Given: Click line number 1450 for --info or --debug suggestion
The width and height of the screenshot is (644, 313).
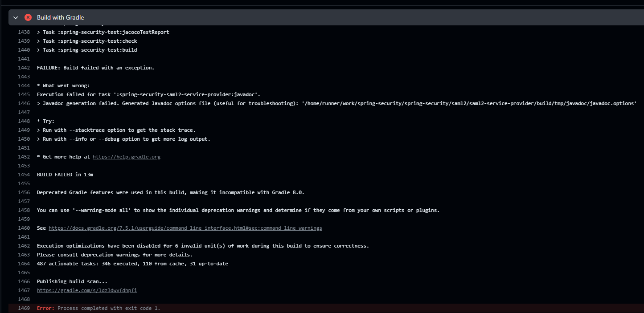Looking at the screenshot, I should (x=24, y=139).
